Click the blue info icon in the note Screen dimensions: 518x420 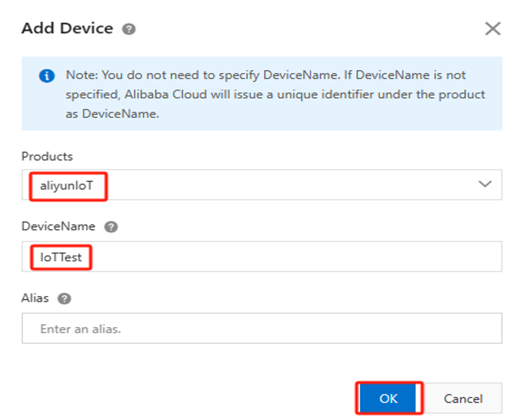[47, 76]
